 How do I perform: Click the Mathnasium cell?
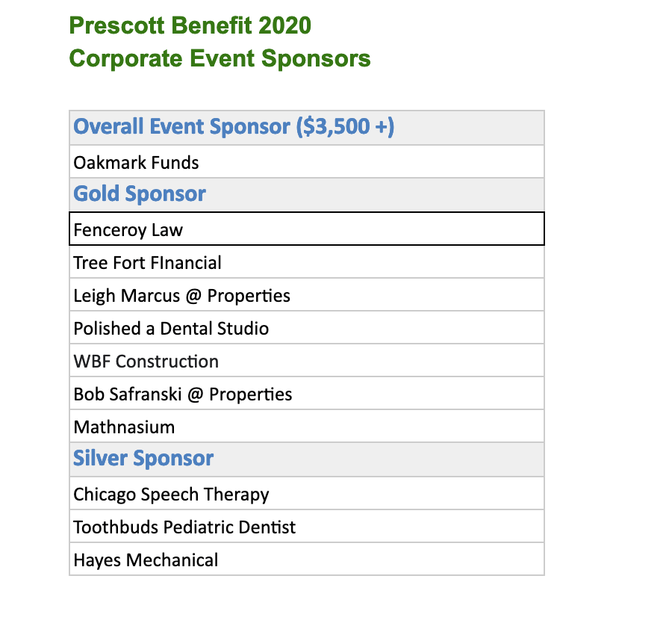pos(306,427)
